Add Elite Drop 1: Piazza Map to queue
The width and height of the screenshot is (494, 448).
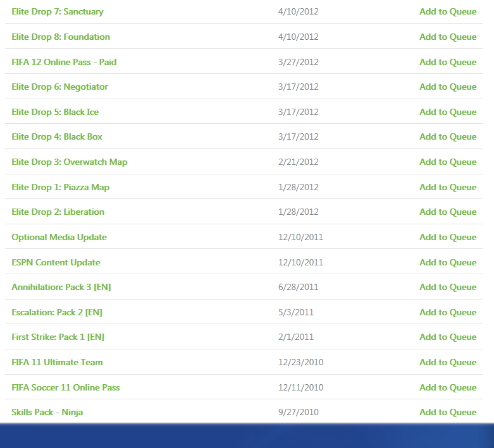pyautogui.click(x=448, y=187)
